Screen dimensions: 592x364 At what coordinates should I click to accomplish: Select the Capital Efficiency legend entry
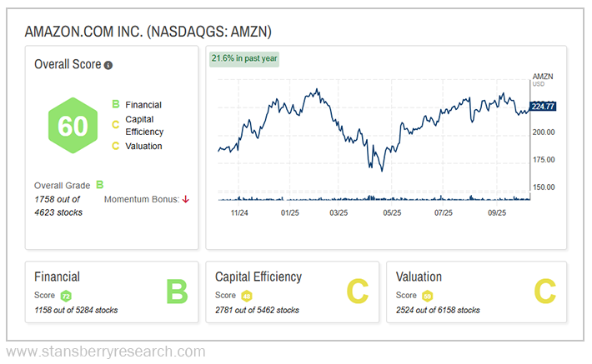pos(143,125)
